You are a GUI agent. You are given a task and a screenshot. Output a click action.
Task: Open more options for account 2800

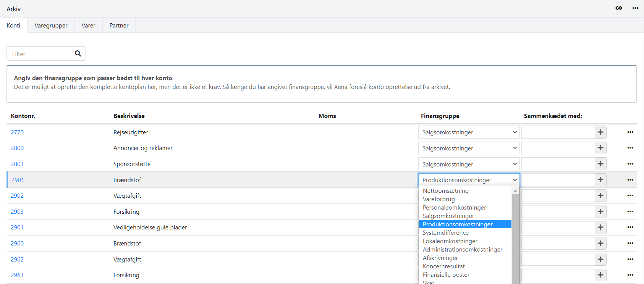point(630,148)
